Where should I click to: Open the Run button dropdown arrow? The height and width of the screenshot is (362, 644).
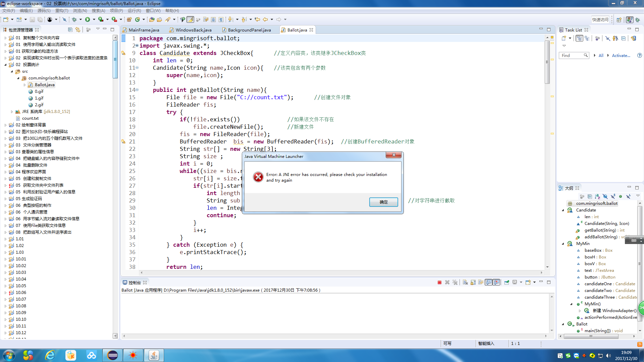click(94, 19)
